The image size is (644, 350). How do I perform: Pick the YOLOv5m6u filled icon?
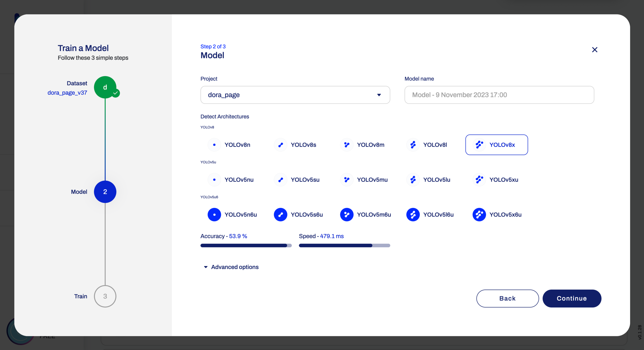(347, 215)
